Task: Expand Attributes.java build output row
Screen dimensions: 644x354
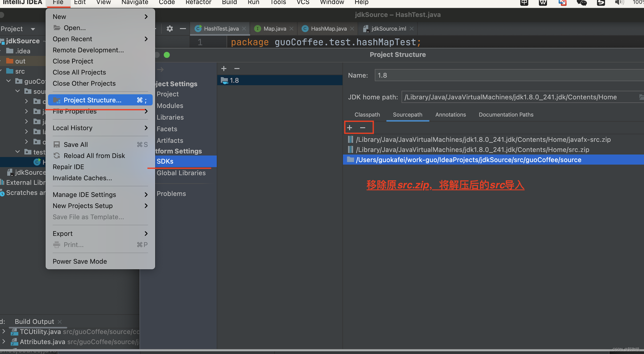Action: tap(4, 341)
